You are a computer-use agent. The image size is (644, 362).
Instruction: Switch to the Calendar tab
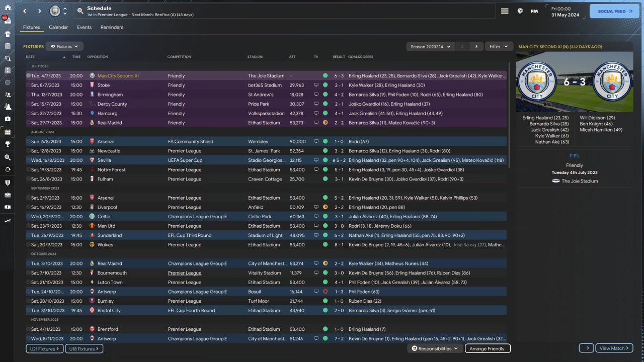[x=58, y=27]
